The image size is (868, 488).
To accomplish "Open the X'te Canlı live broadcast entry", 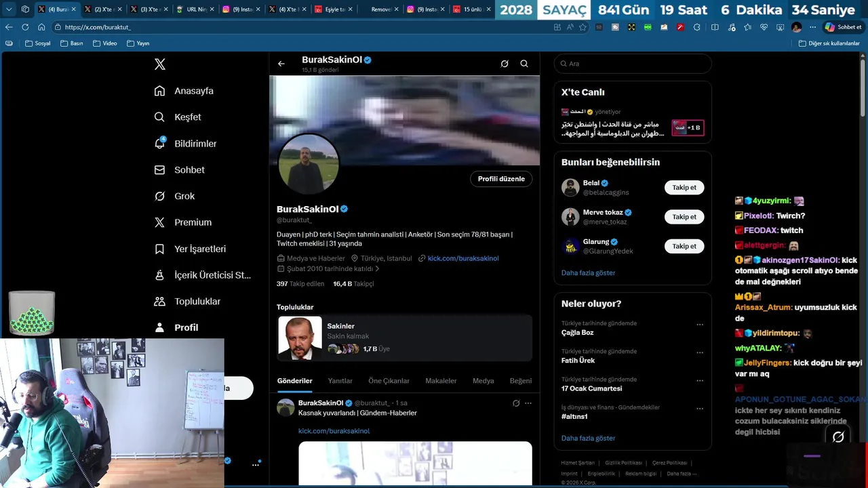I will point(633,123).
